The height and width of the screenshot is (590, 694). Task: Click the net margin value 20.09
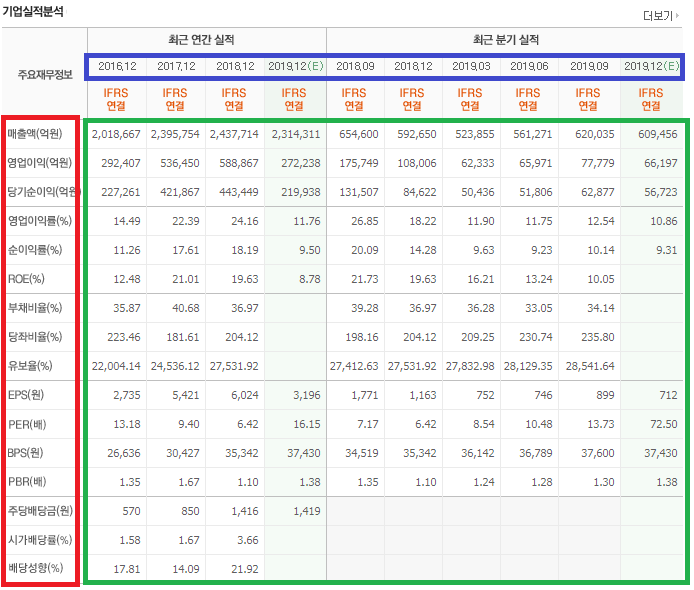tap(365, 251)
